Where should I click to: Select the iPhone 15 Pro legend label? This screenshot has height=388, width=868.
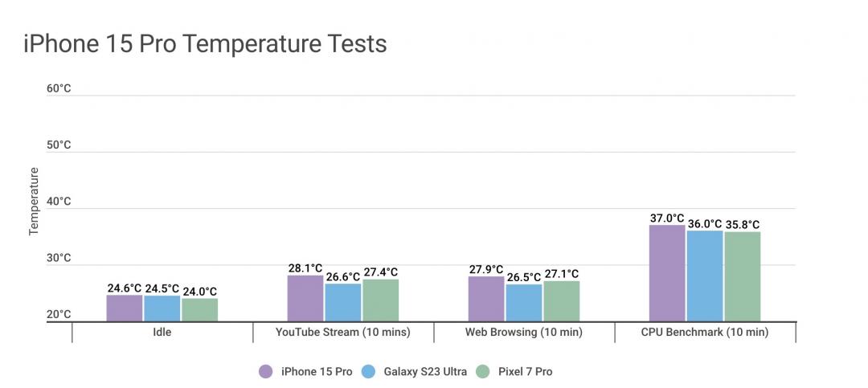coord(317,371)
